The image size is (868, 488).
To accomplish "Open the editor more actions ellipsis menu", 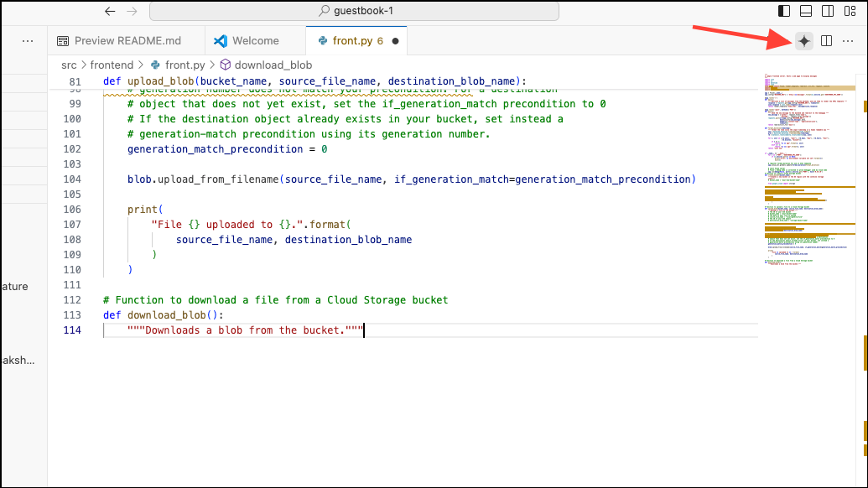I will (849, 40).
